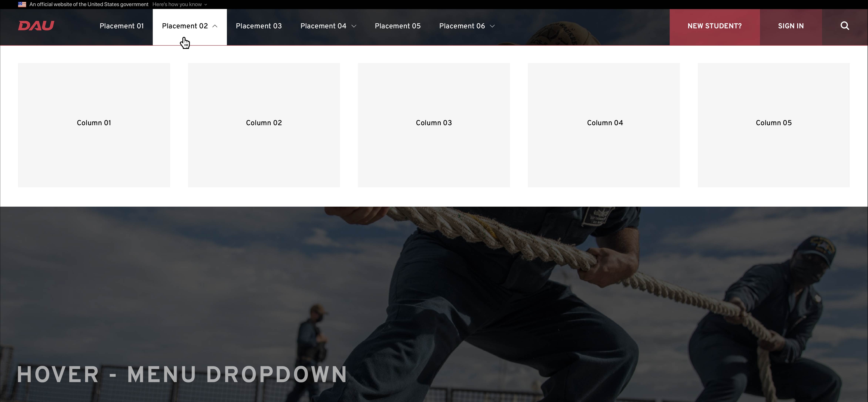This screenshot has height=402, width=868.
Task: Select the Column 03 panel
Action: point(434,125)
